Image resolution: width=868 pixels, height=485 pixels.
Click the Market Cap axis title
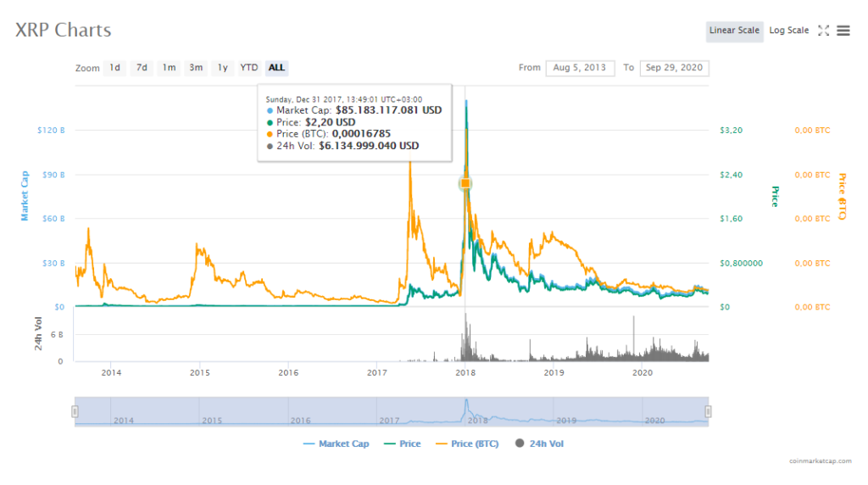coord(25,196)
